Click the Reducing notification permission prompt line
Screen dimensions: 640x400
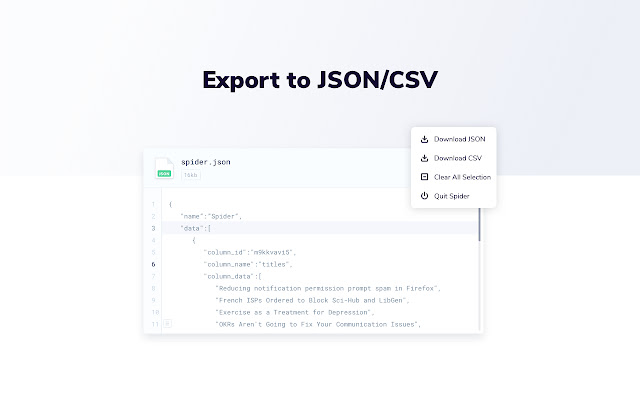tap(328, 288)
